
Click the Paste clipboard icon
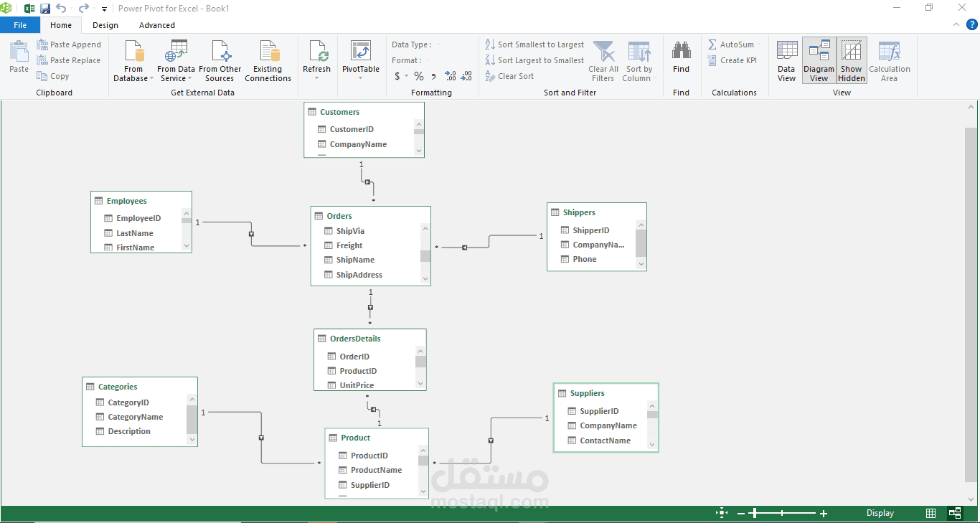pyautogui.click(x=19, y=57)
